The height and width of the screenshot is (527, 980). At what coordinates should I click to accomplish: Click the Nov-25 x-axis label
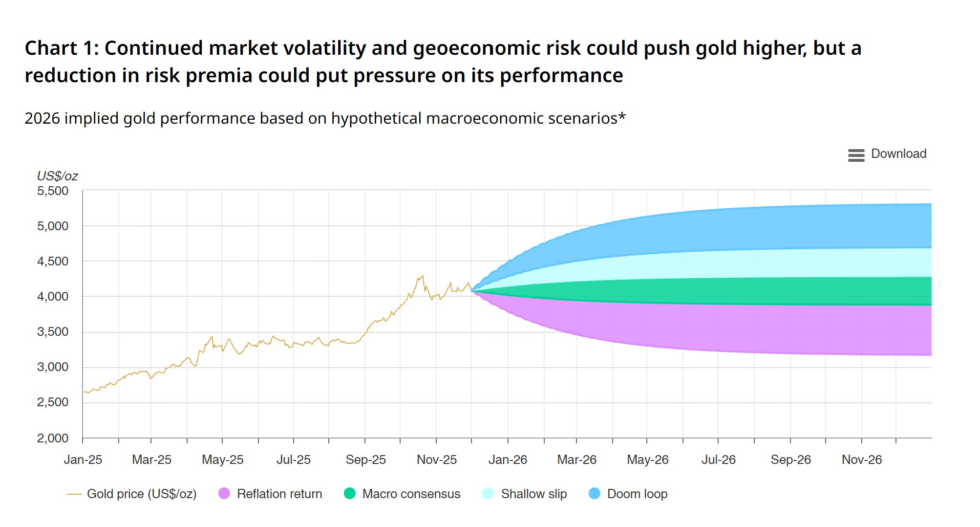tap(437, 460)
